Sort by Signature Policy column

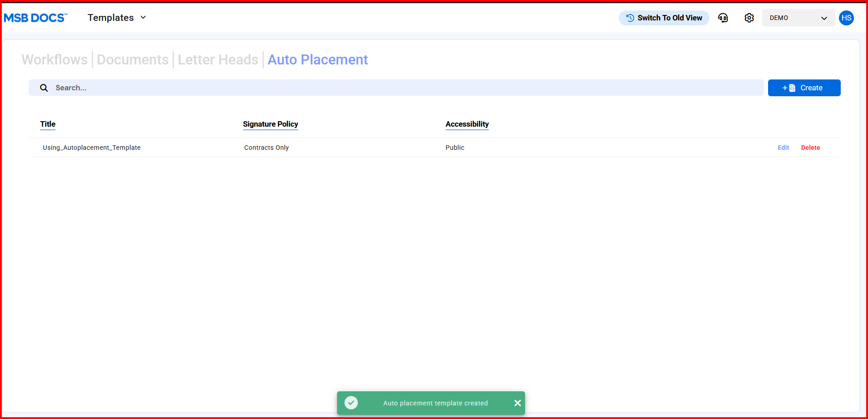[270, 124]
